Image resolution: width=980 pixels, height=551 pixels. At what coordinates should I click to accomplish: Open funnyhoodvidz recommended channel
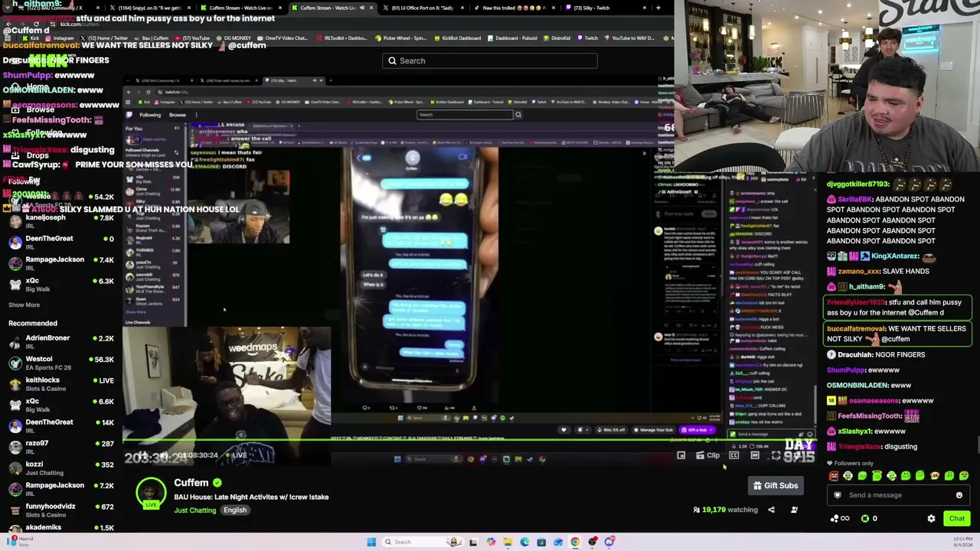(60, 510)
